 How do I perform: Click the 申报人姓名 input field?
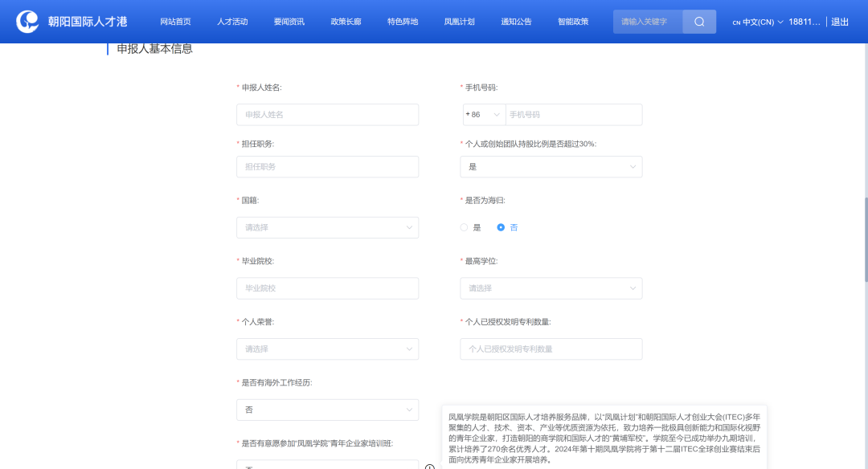tap(327, 115)
